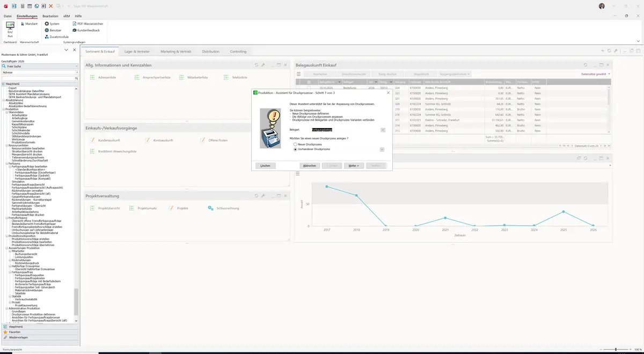
Task: Click user avatar in title bar
Action: [602, 6]
